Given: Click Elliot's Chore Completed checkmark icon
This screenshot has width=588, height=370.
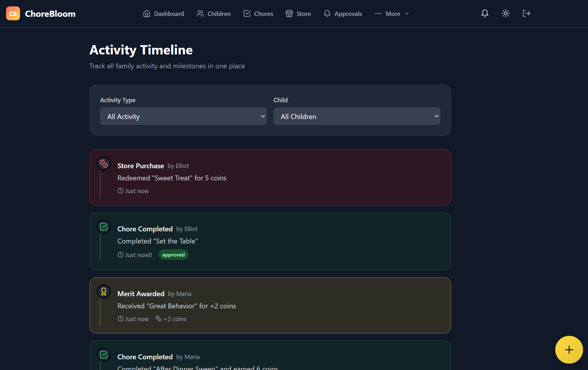Looking at the screenshot, I should [104, 227].
